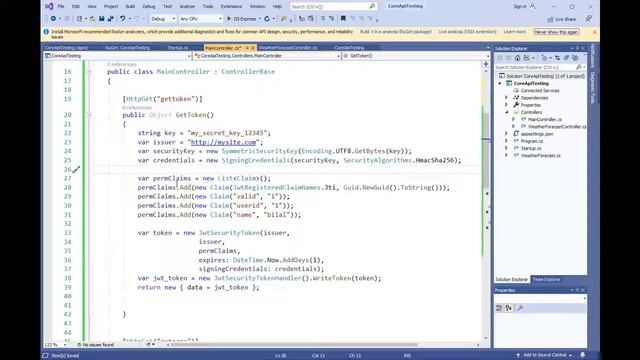Collapse the MainController class outline at line 16
The width and height of the screenshot is (640, 360).
click(x=89, y=72)
